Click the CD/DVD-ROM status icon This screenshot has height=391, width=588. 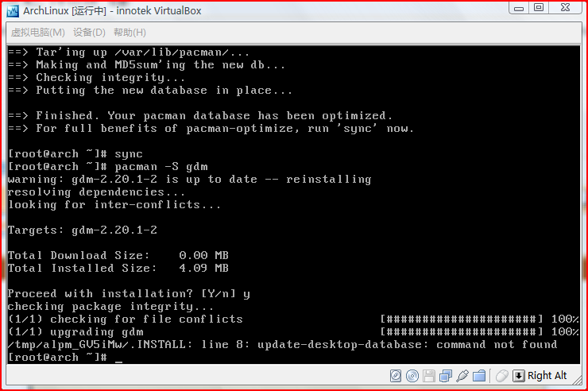click(x=412, y=376)
